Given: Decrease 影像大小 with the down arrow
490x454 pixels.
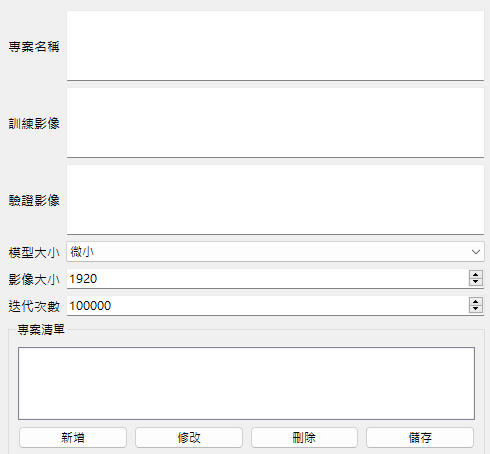Looking at the screenshot, I should (476, 282).
